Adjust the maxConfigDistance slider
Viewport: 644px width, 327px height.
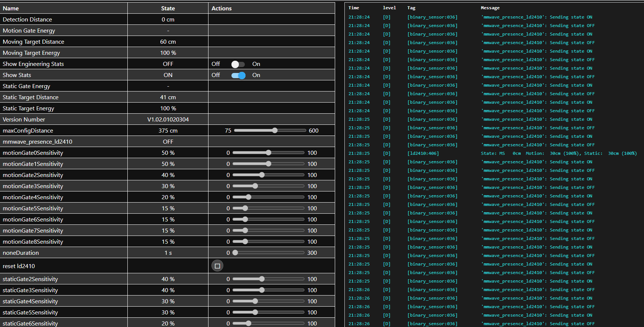coord(270,130)
